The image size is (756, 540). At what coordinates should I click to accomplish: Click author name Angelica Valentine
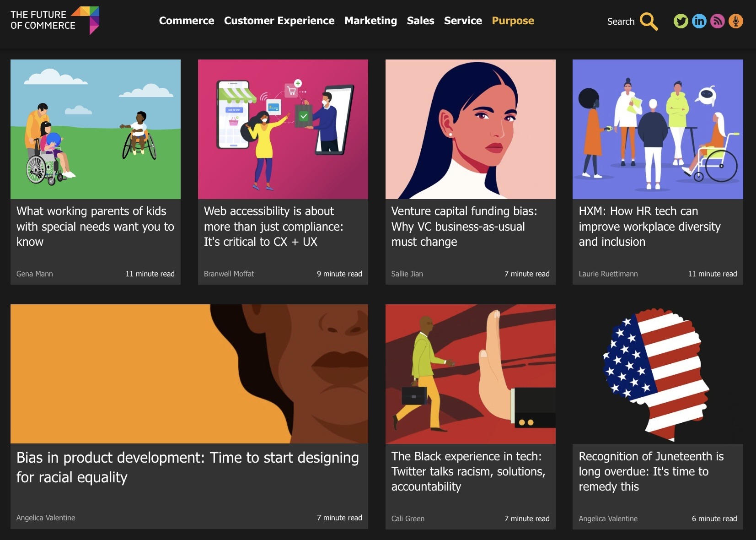coord(46,518)
